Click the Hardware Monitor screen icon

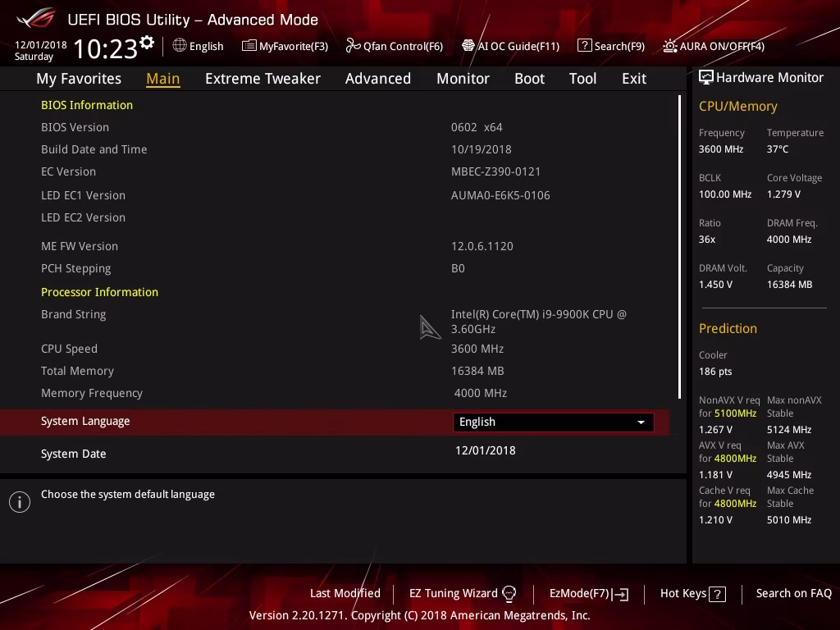tap(706, 78)
